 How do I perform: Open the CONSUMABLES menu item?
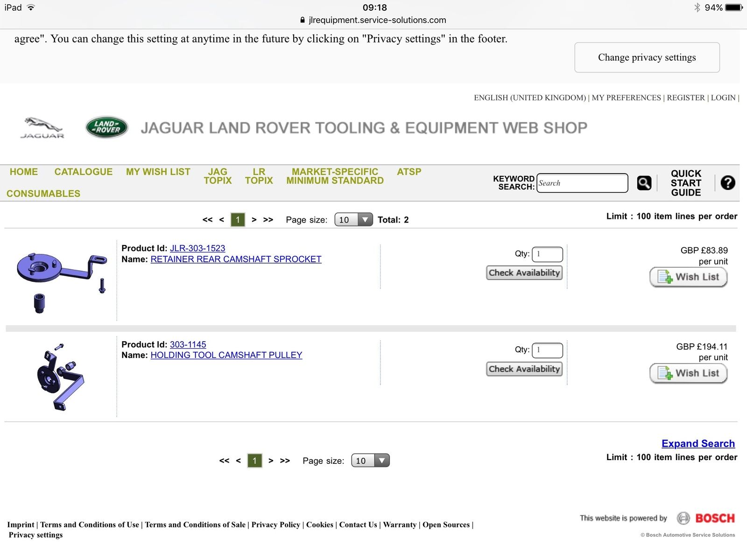point(43,194)
